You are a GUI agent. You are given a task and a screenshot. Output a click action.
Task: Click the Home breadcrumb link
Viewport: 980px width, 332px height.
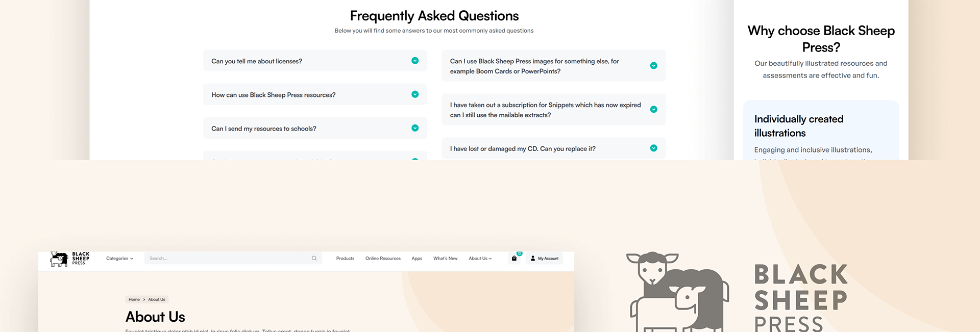[134, 299]
